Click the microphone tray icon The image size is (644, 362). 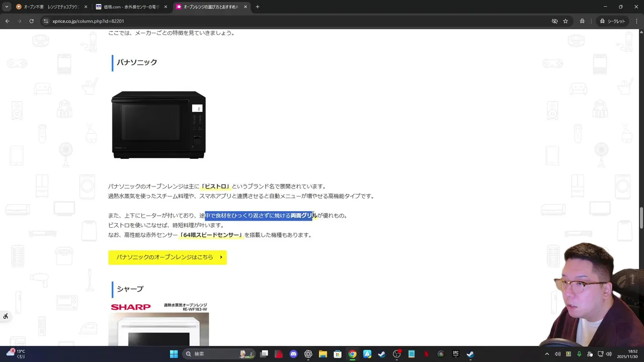pos(579,354)
